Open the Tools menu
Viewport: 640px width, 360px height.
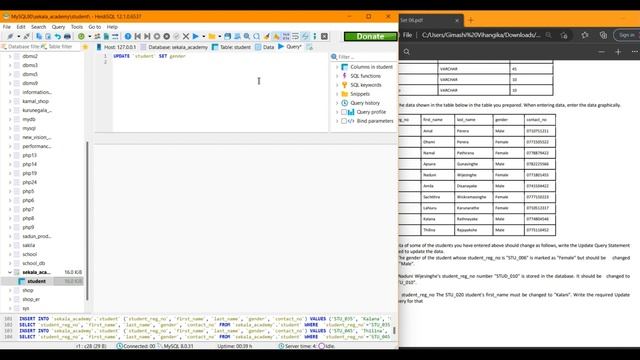pos(77,27)
